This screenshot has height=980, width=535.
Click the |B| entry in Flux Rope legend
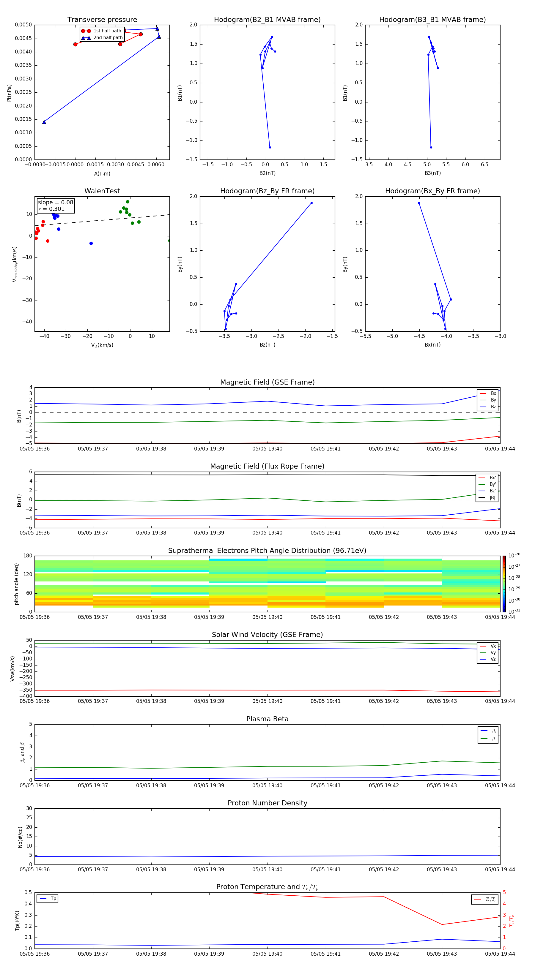pos(487,498)
